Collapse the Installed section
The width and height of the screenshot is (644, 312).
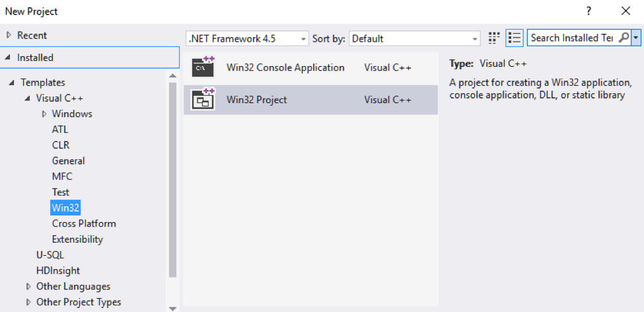(x=9, y=58)
